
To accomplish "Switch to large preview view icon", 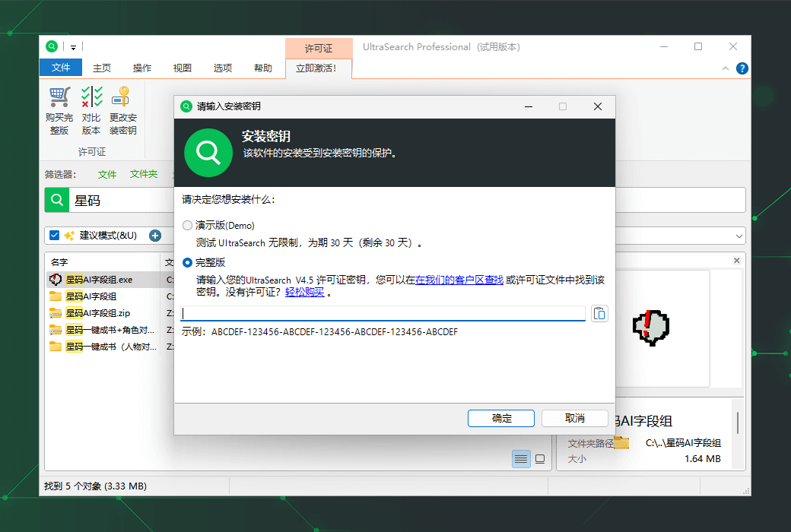I will [x=540, y=459].
